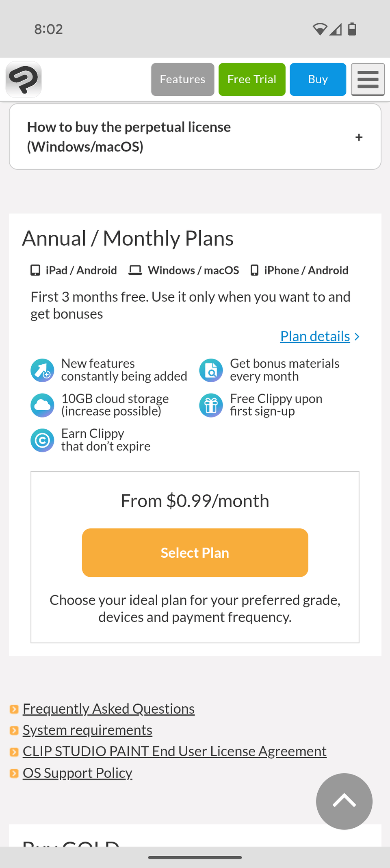Viewport: 390px width, 868px height.
Task: Tap the battery icon in status bar
Action: (x=352, y=29)
